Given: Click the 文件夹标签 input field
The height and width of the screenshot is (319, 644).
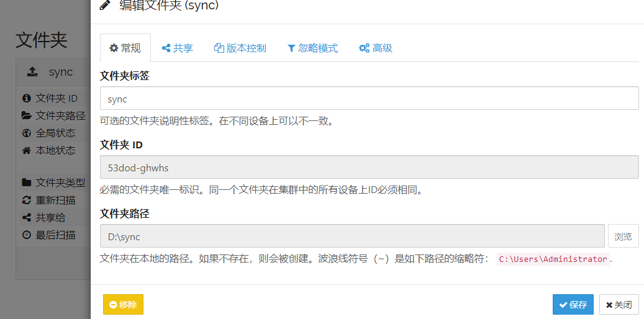Looking at the screenshot, I should (369, 98).
